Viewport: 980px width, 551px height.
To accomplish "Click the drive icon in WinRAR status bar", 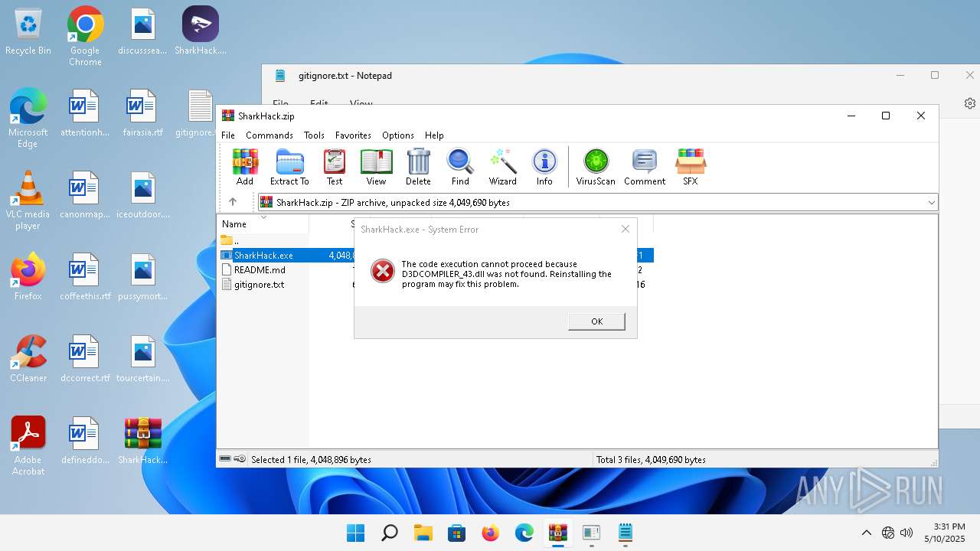I will [x=226, y=459].
